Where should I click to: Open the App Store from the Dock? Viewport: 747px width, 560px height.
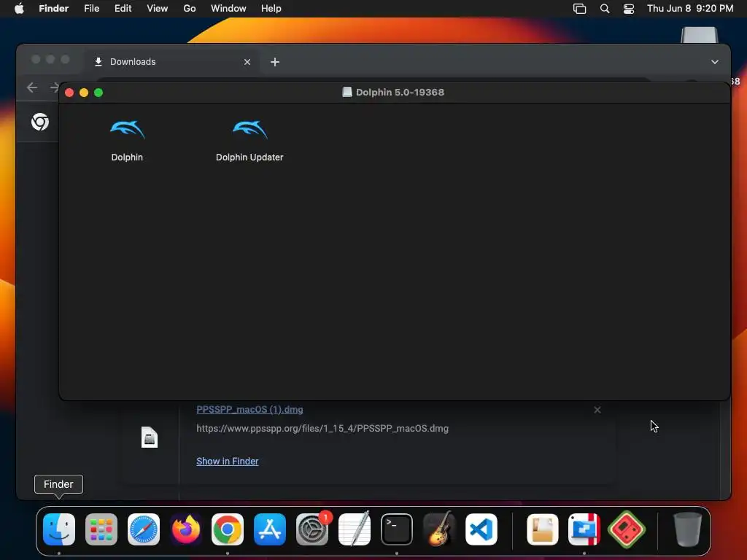270,529
